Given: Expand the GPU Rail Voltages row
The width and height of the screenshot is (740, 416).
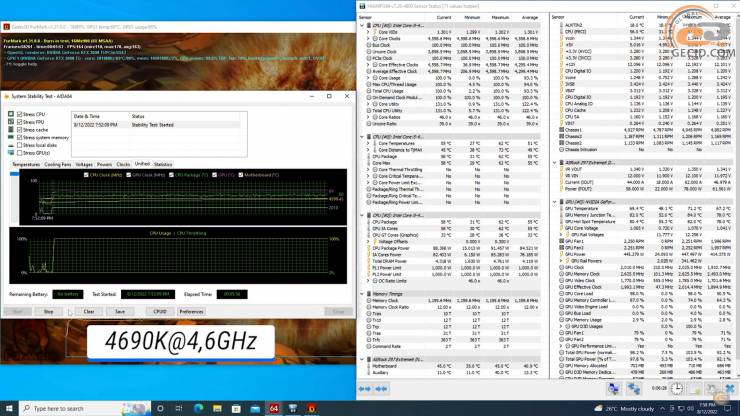Looking at the screenshot, I should 561,235.
